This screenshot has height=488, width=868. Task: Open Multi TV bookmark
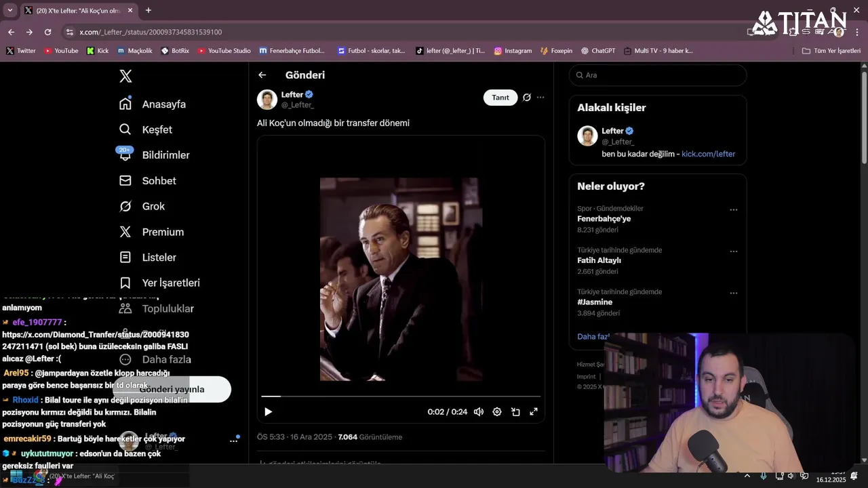point(658,51)
